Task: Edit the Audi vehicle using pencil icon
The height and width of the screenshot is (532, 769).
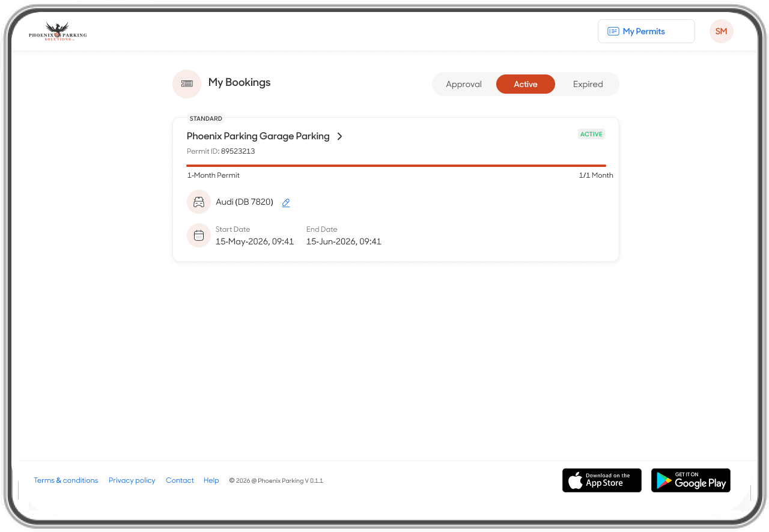Action: [x=286, y=202]
